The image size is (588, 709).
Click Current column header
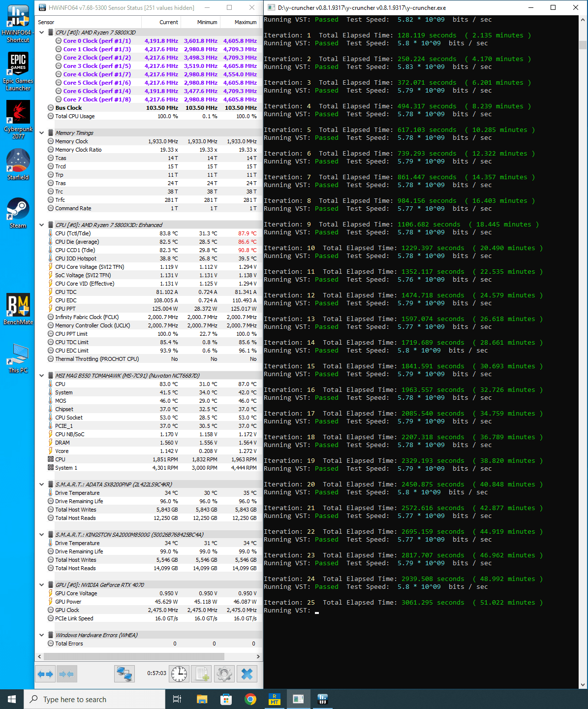coord(161,22)
